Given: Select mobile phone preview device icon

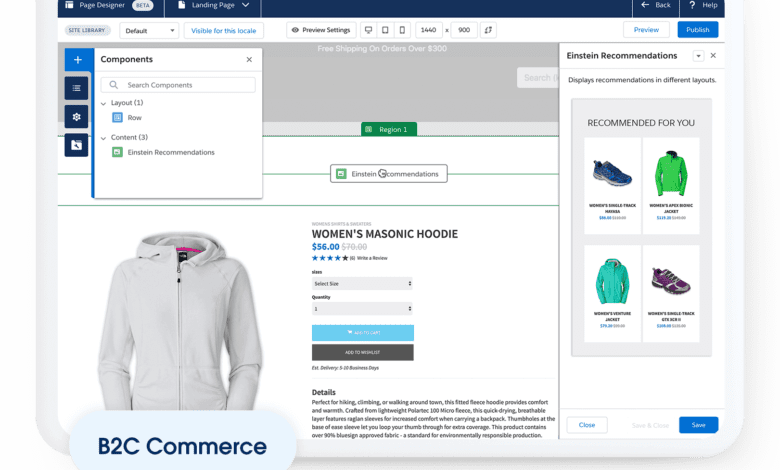Looking at the screenshot, I should click(402, 30).
